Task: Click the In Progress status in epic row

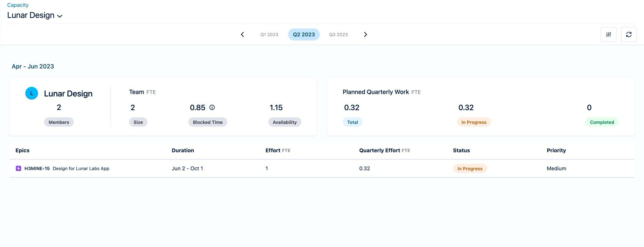Action: [x=470, y=169]
